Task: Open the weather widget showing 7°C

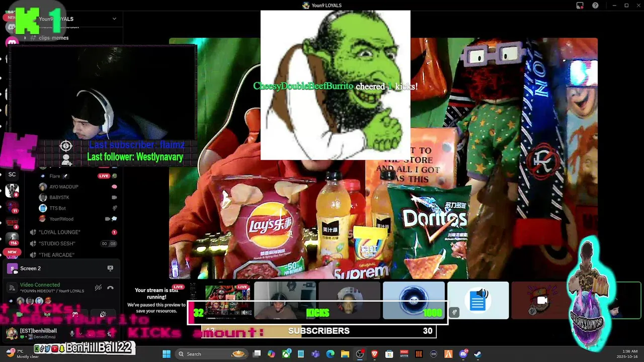Action: pos(21,353)
